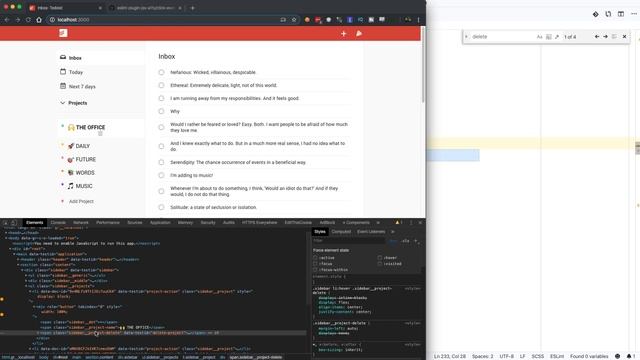
Task: Click Add Project in the sidebar
Action: tap(81, 201)
